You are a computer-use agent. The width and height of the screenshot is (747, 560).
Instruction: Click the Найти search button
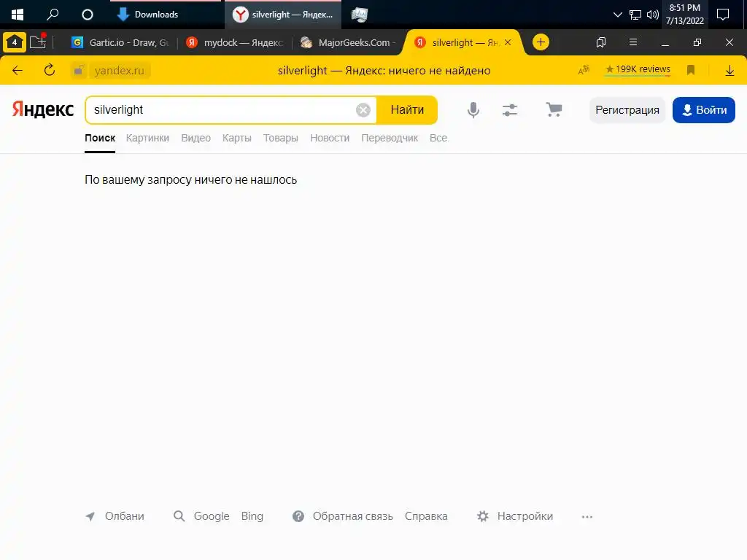pos(407,110)
